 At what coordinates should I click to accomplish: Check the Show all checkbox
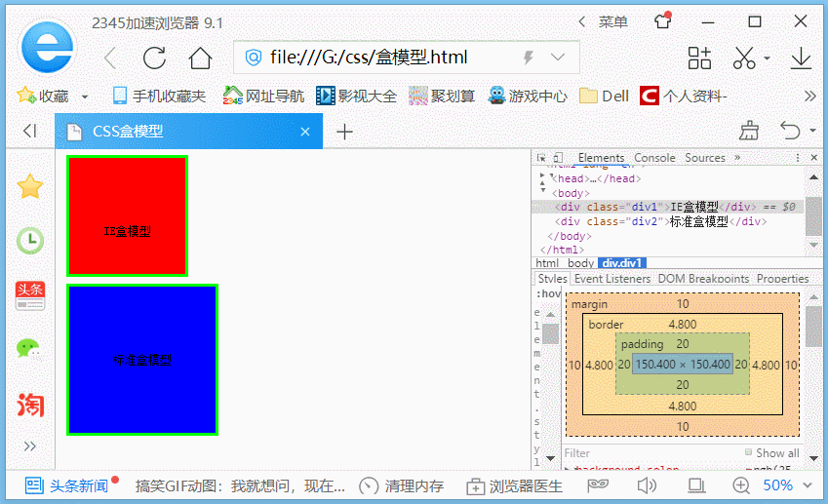click(748, 452)
